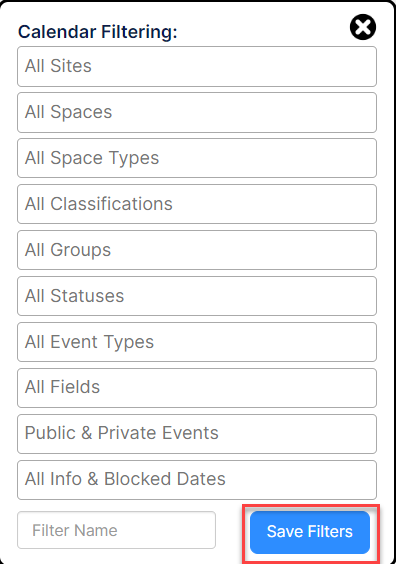396x564 pixels.
Task: Click the Calendar Filtering heading text
Action: click(x=98, y=32)
